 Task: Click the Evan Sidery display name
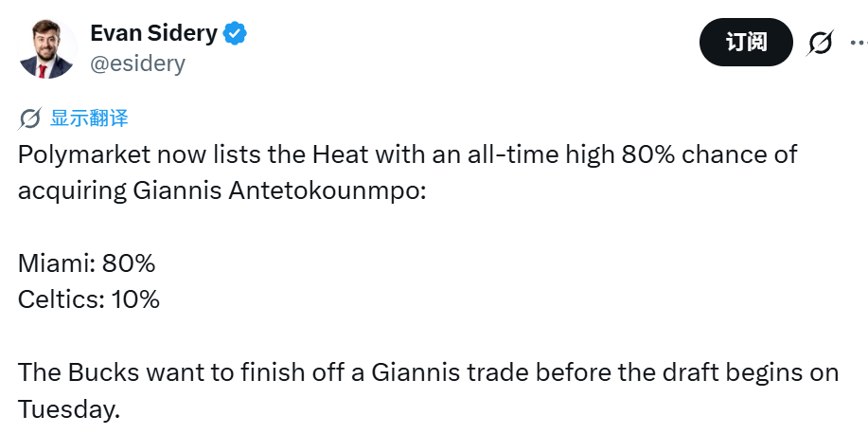pyautogui.click(x=154, y=33)
